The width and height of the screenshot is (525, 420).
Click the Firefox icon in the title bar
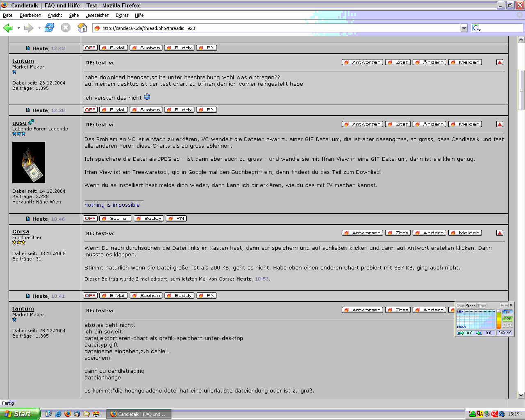5,5
